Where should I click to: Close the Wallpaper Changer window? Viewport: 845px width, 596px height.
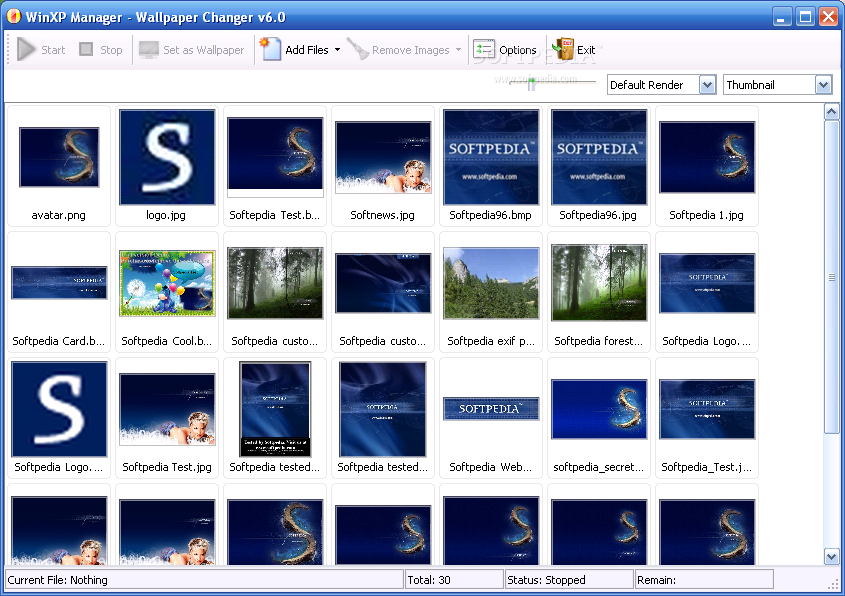pos(828,17)
